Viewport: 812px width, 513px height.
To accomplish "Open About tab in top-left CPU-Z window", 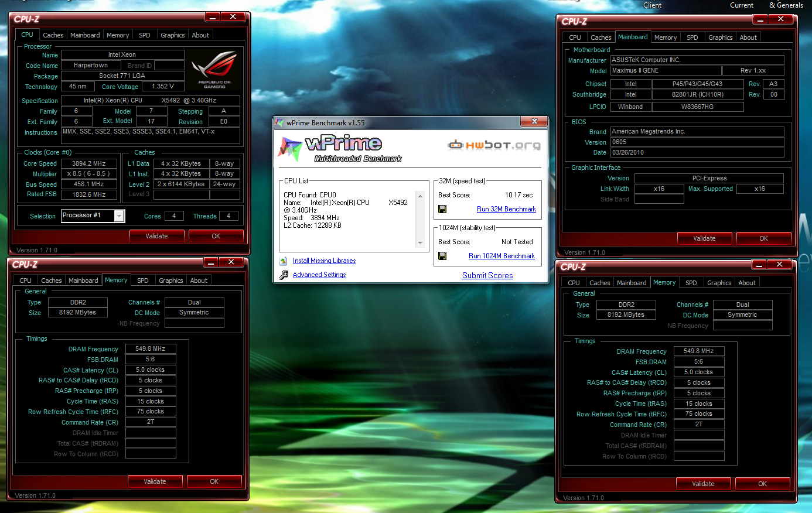I will pos(200,35).
